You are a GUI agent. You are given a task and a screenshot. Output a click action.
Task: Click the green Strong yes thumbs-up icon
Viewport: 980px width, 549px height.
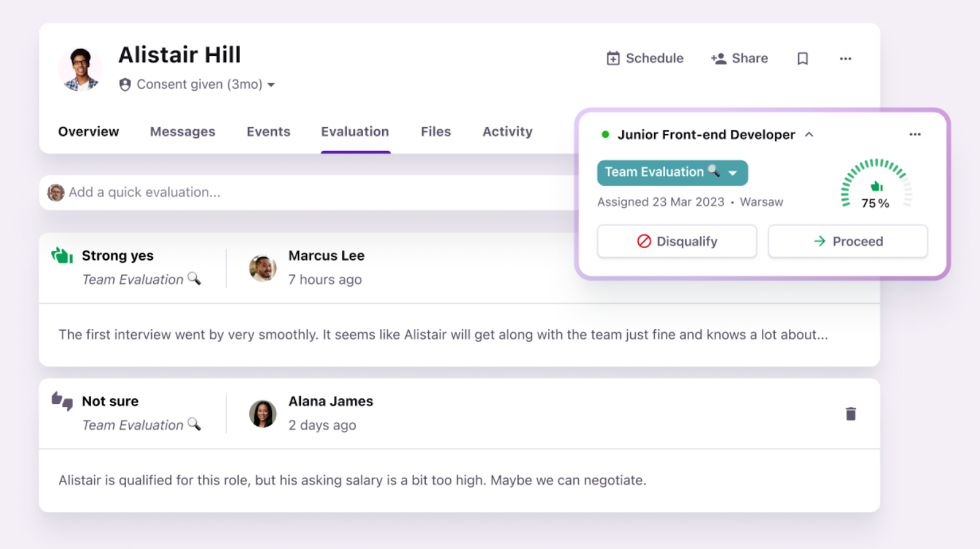click(x=62, y=256)
